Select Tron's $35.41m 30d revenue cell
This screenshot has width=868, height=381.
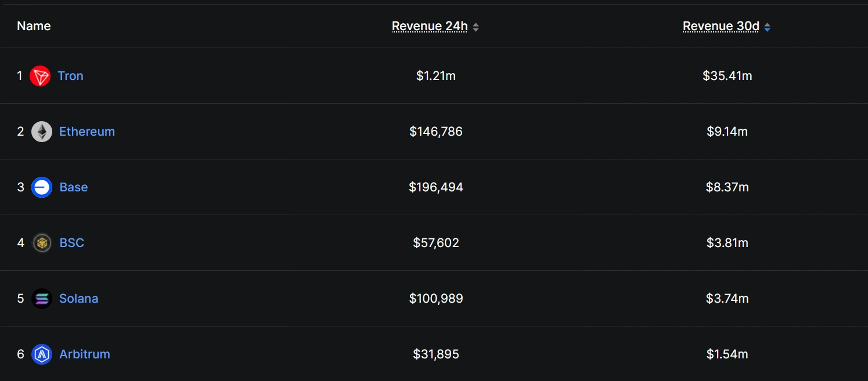[x=727, y=76]
